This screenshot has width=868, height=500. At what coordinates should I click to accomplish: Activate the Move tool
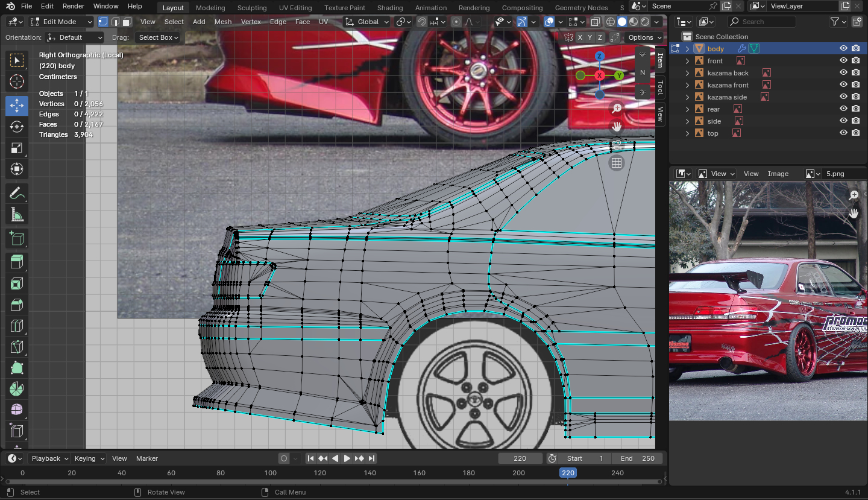tap(17, 106)
